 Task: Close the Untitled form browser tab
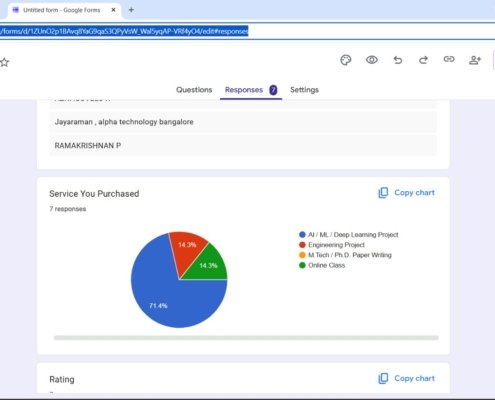pyautogui.click(x=113, y=10)
